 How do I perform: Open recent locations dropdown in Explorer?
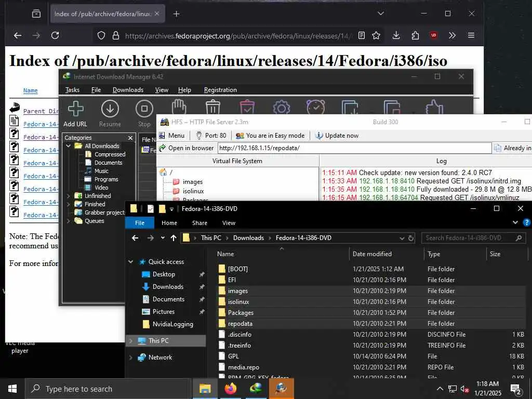pyautogui.click(x=163, y=238)
